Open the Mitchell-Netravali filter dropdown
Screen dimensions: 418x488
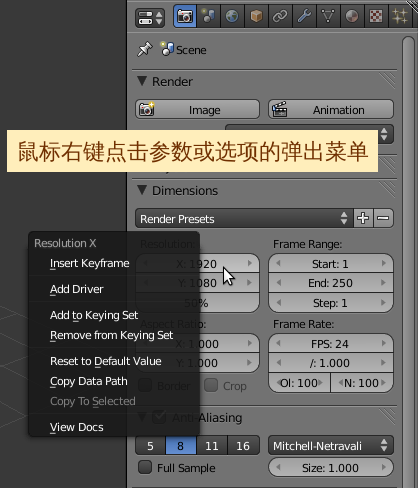(x=331, y=446)
